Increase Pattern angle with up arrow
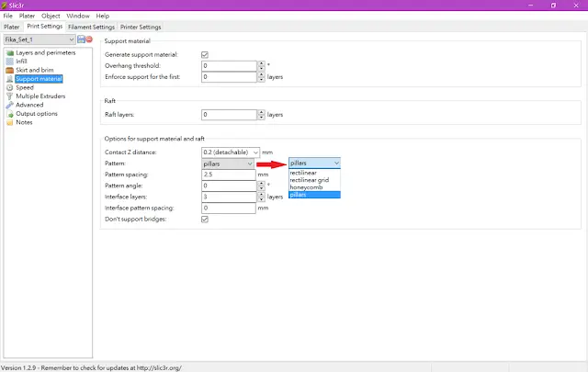Viewport: 588px width, 372px height. 261,183
